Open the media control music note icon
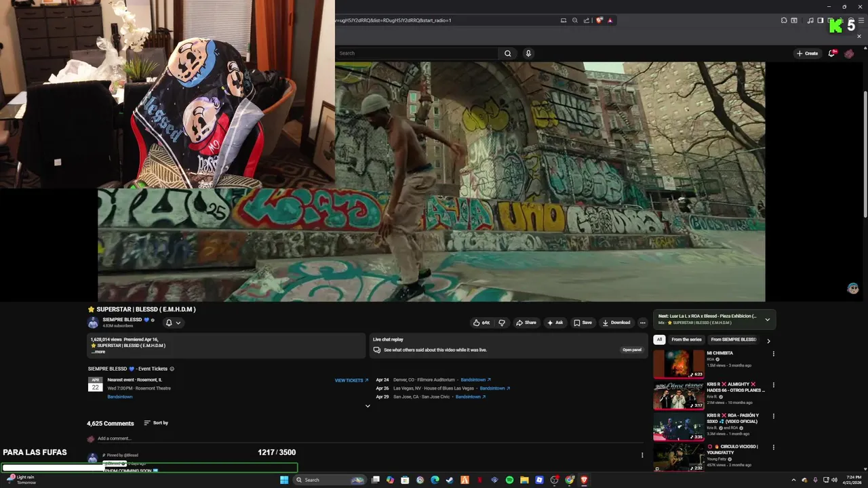868x488 pixels. [x=810, y=20]
